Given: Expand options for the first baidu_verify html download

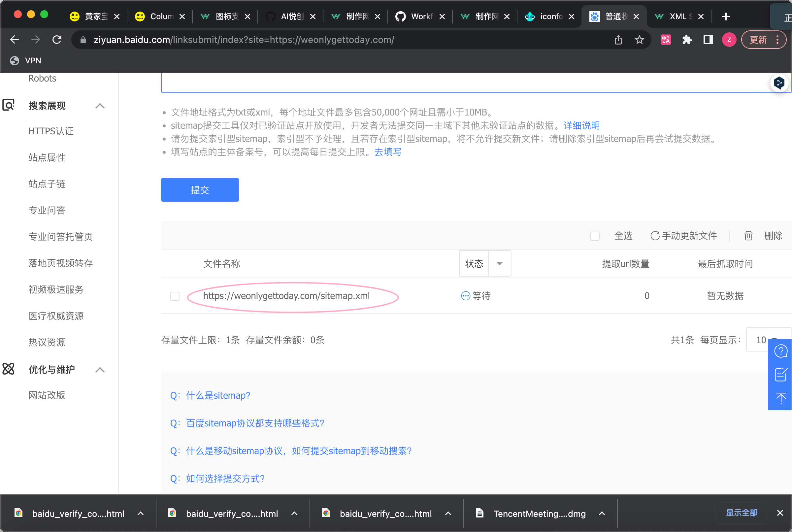Looking at the screenshot, I should [x=141, y=513].
